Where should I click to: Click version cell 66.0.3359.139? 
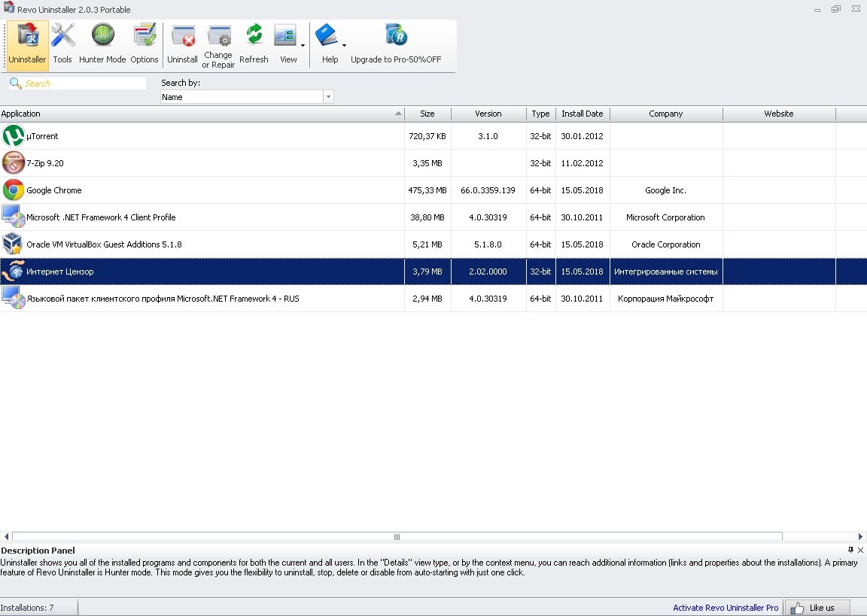[x=488, y=190]
